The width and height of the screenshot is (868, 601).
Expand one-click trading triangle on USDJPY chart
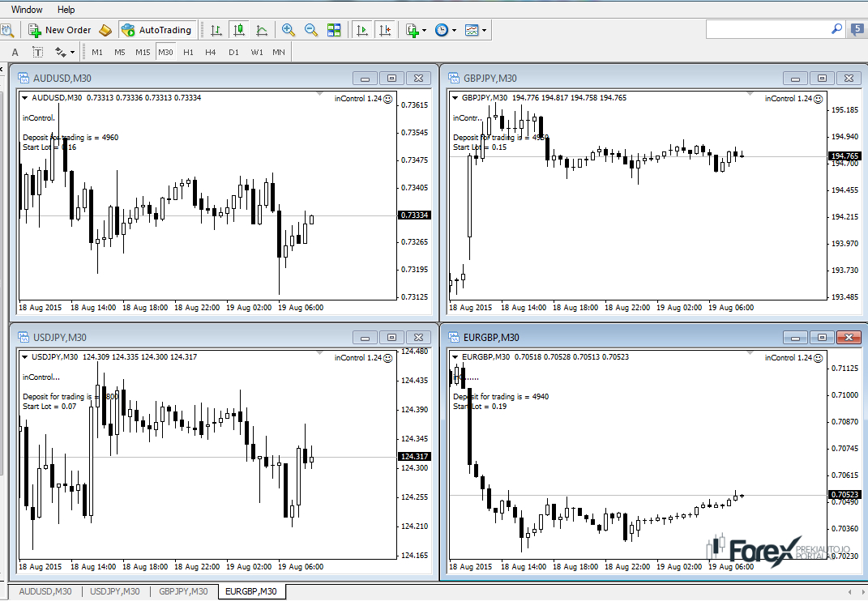click(x=25, y=357)
